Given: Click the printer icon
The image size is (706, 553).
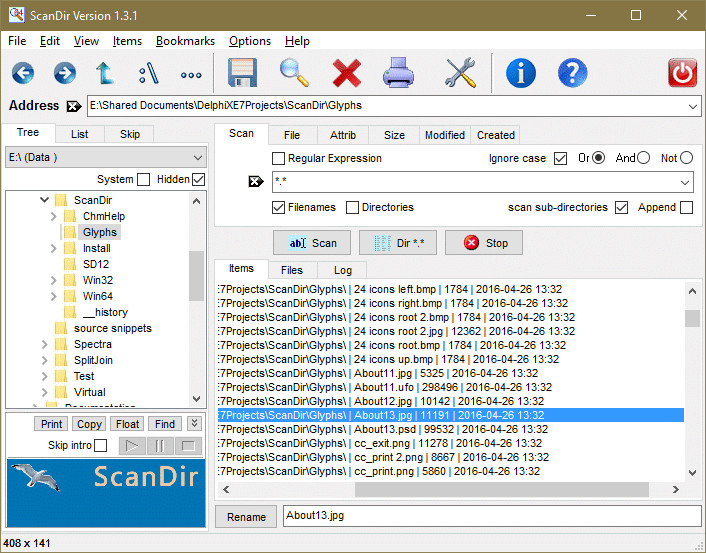Looking at the screenshot, I should point(398,73).
